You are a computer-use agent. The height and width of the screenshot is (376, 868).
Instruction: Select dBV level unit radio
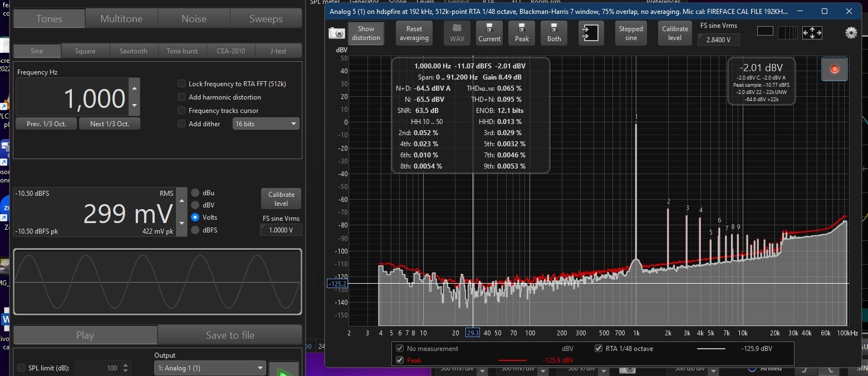click(x=195, y=205)
